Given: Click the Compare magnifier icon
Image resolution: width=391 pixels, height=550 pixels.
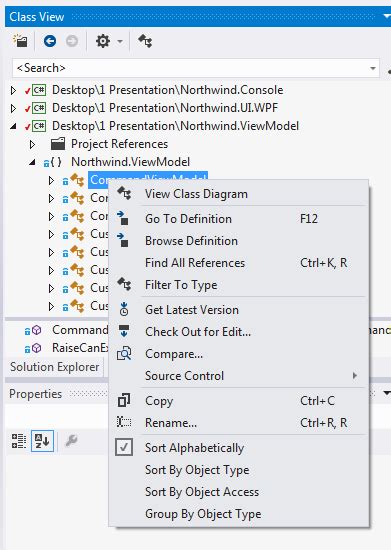Looking at the screenshot, I should tap(124, 354).
